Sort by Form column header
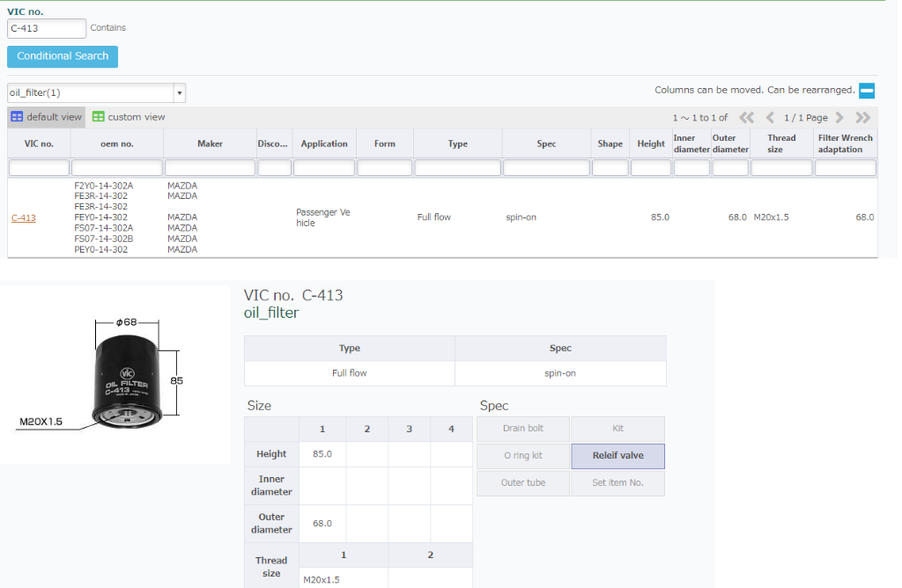 (x=385, y=143)
